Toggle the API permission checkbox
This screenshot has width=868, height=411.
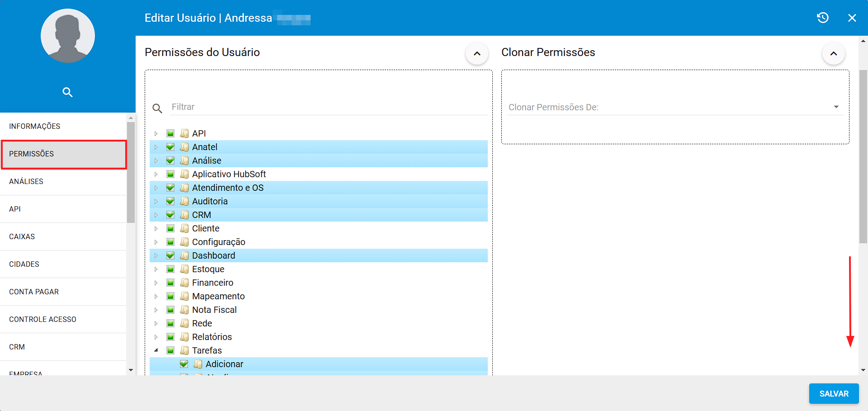pyautogui.click(x=170, y=133)
